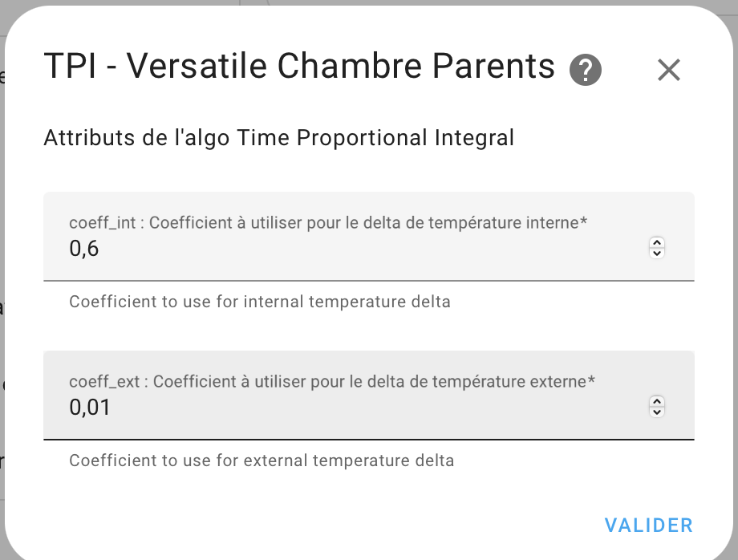Click the internal temperature delta helper text
Screen dimensions: 738x560
[260, 302]
